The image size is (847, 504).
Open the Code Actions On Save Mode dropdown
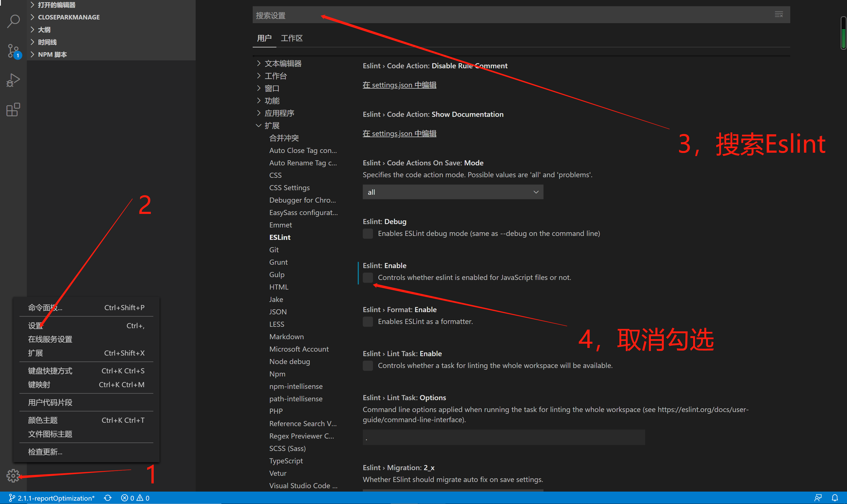click(453, 192)
